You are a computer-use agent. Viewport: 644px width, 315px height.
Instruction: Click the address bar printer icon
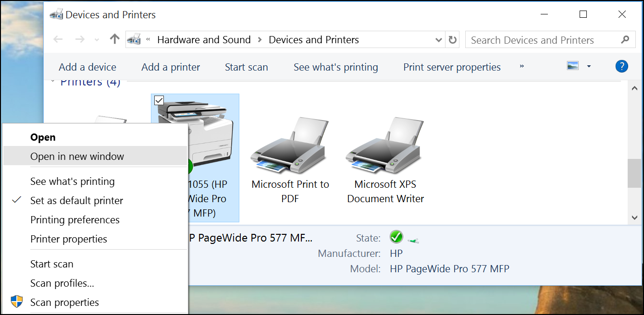coord(134,39)
